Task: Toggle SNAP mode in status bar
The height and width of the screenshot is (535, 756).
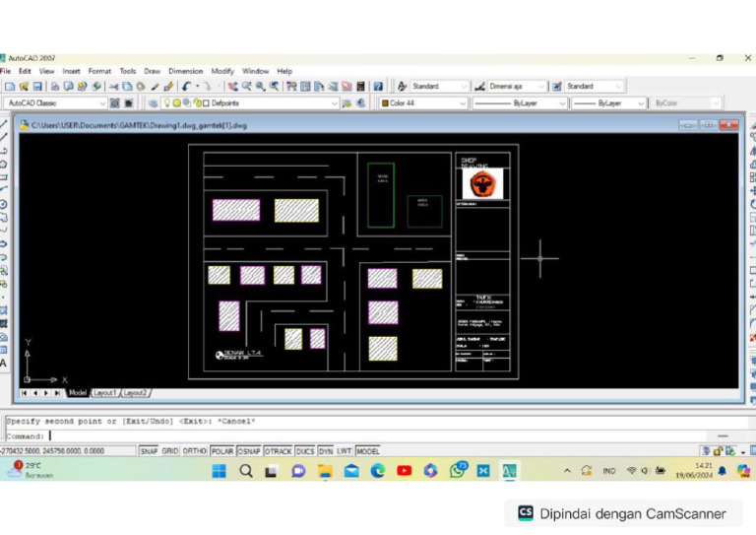Action: pos(149,451)
